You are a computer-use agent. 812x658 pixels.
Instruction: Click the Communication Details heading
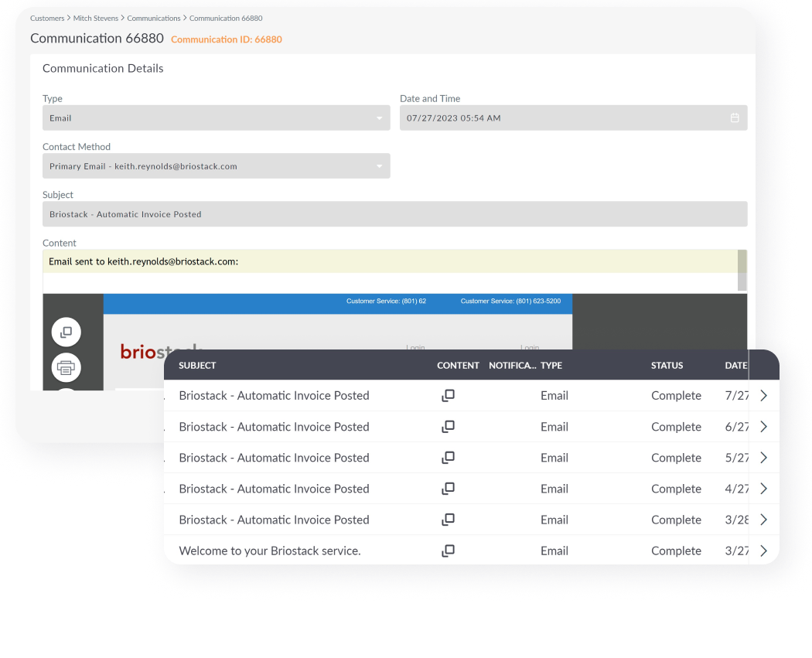click(x=103, y=68)
